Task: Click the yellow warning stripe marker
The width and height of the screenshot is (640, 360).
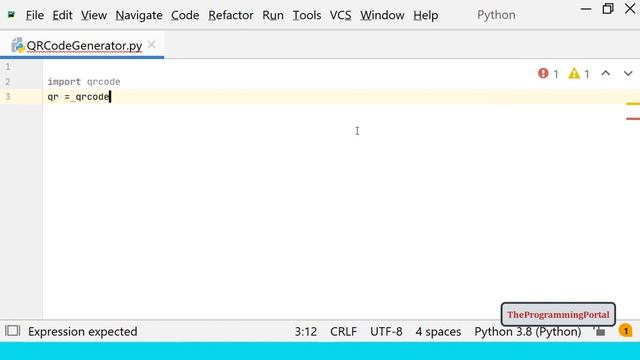Action: [633, 104]
